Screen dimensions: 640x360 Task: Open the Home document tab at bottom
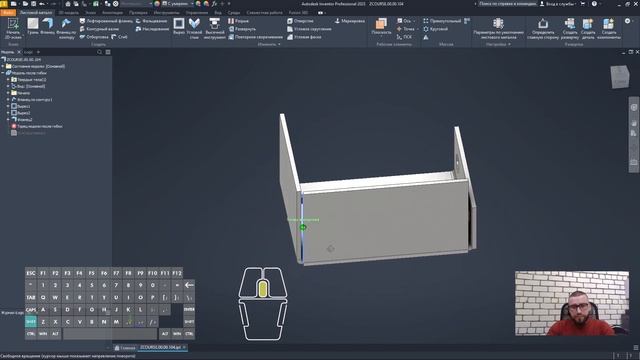coord(125,348)
